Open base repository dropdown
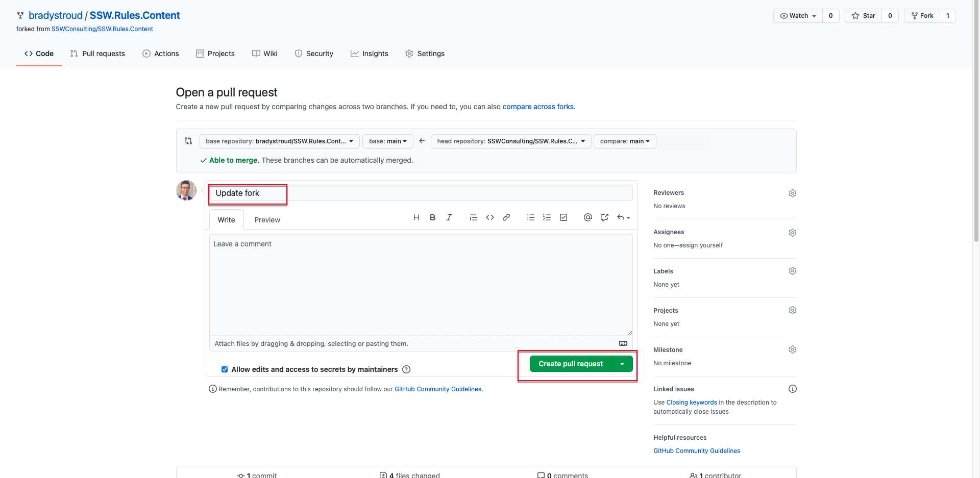Viewport: 980px width, 478px height. coord(280,141)
